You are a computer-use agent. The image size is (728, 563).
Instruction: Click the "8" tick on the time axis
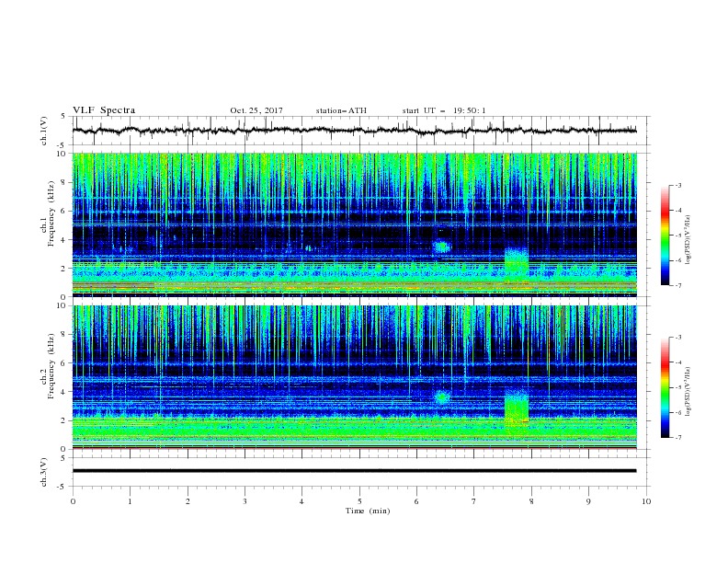531,501
